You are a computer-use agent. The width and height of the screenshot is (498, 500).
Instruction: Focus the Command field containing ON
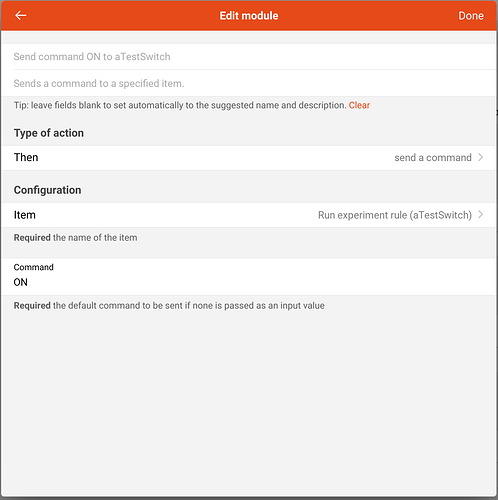click(249, 277)
